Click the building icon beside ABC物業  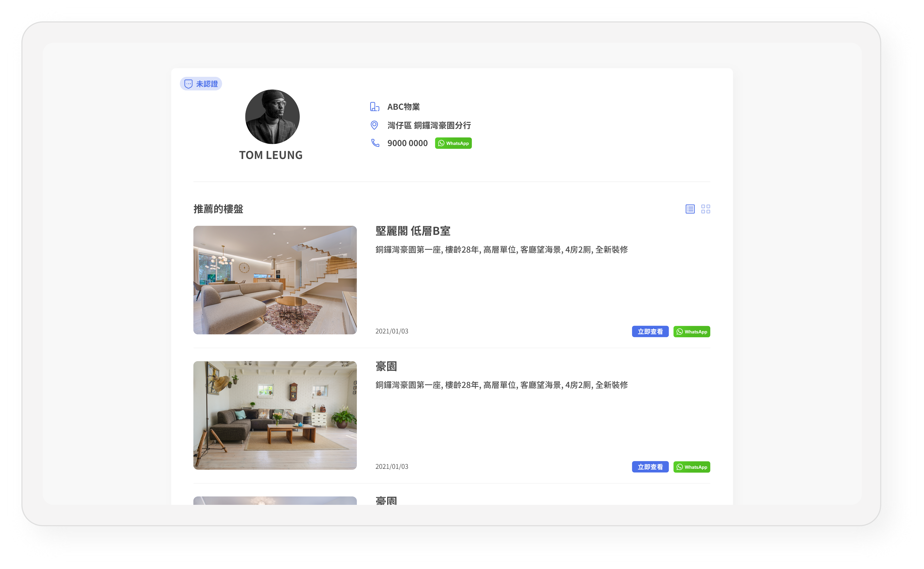[x=374, y=106]
